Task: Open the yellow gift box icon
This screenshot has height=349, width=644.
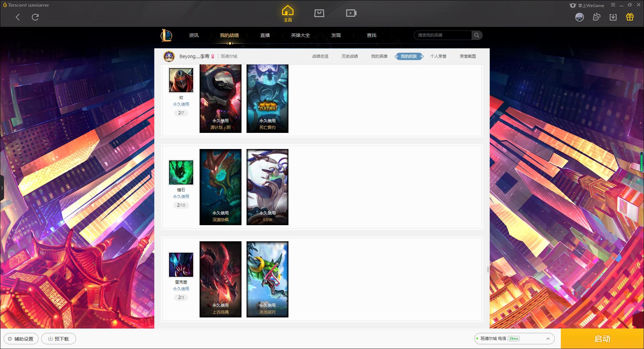Action: coord(630,17)
